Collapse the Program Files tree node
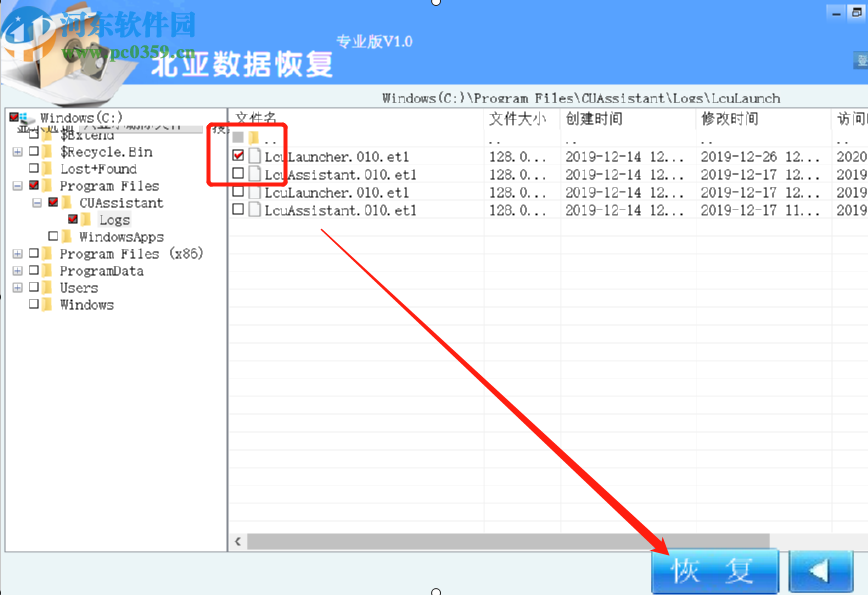Image resolution: width=868 pixels, height=595 pixels. 18,186
